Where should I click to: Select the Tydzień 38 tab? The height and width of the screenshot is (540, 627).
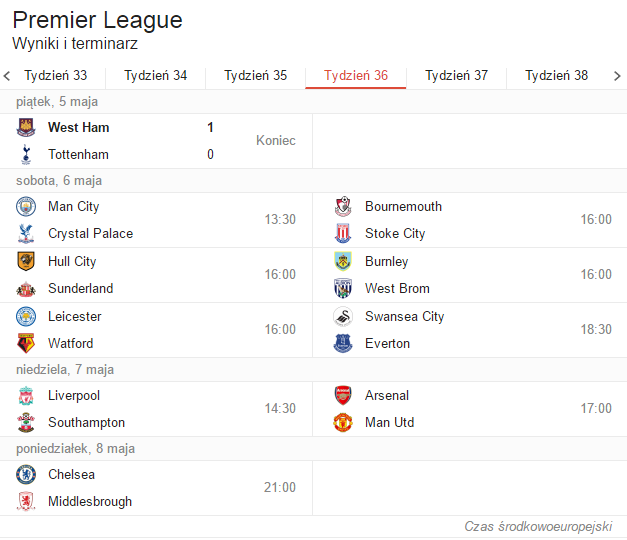(556, 76)
